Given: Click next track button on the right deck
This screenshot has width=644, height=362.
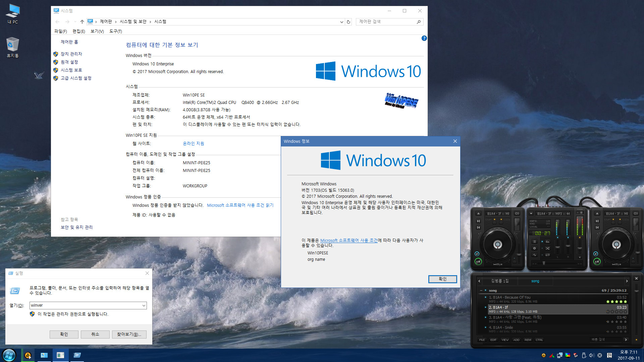Looking at the screenshot, I should [597, 221].
